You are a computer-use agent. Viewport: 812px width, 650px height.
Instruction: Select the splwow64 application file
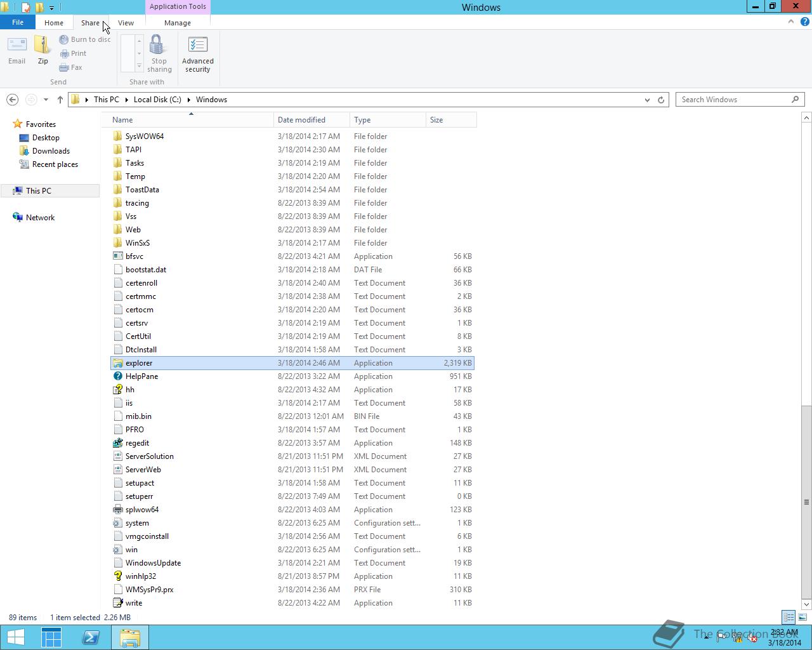142,510
